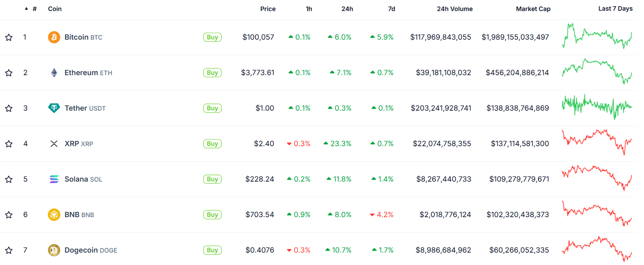
Task: Click the Solana coin icon
Action: coord(54,179)
